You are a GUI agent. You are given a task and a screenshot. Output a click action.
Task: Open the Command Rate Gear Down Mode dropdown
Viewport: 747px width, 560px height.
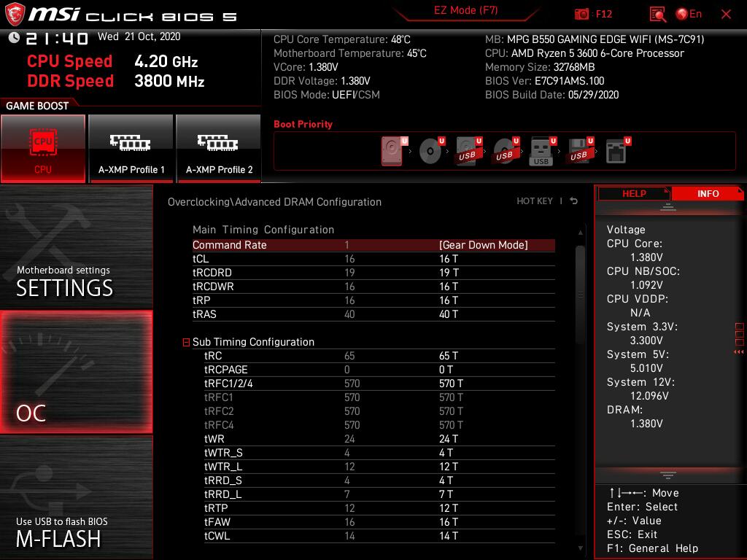tap(483, 245)
